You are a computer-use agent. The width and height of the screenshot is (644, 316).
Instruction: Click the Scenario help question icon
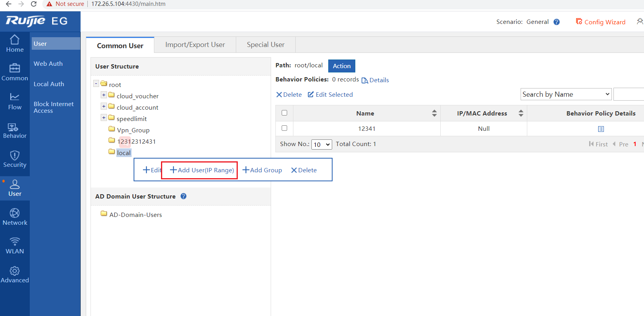click(x=556, y=22)
